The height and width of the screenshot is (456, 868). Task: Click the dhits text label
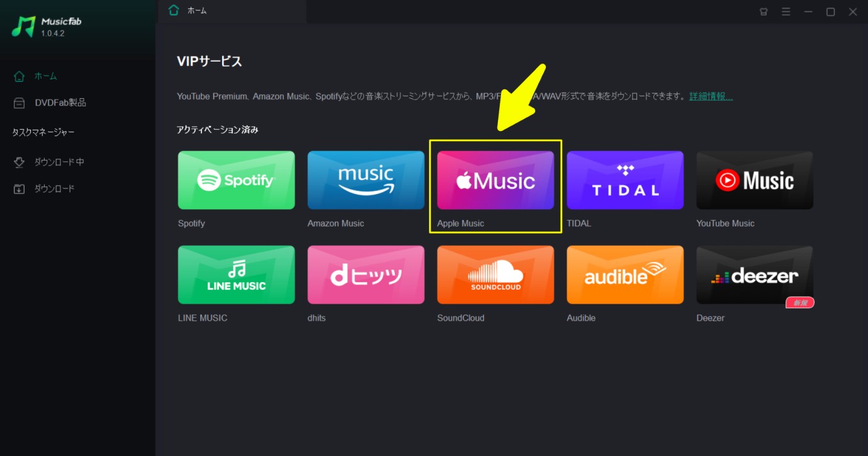(x=317, y=318)
